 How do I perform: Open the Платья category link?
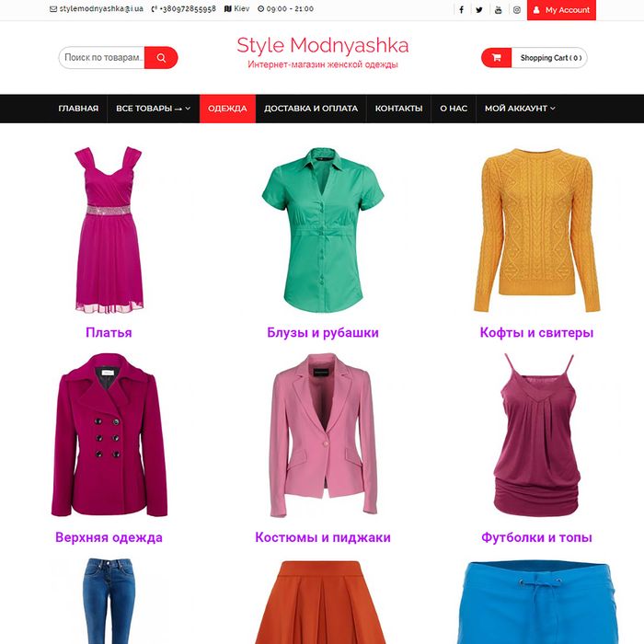[x=109, y=332]
